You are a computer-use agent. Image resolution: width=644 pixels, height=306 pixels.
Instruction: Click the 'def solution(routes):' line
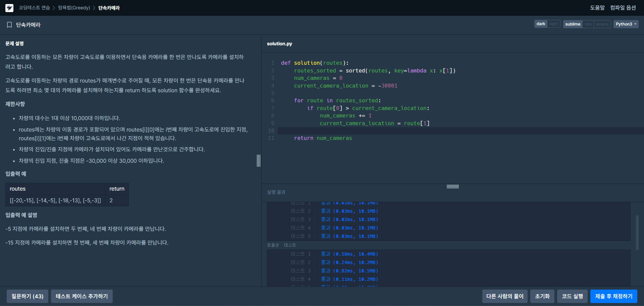[315, 63]
